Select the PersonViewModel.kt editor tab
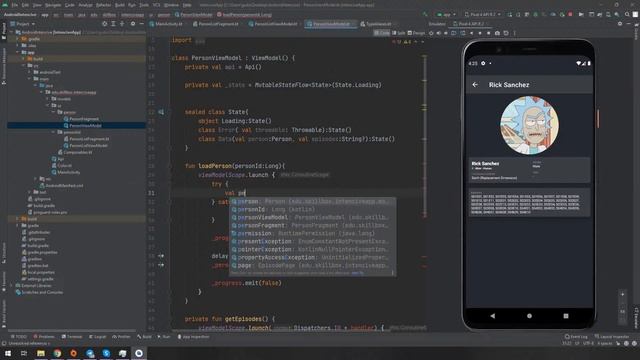 coord(330,24)
